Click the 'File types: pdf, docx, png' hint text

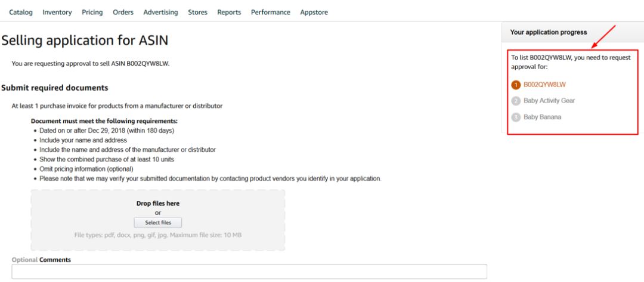pyautogui.click(x=157, y=235)
